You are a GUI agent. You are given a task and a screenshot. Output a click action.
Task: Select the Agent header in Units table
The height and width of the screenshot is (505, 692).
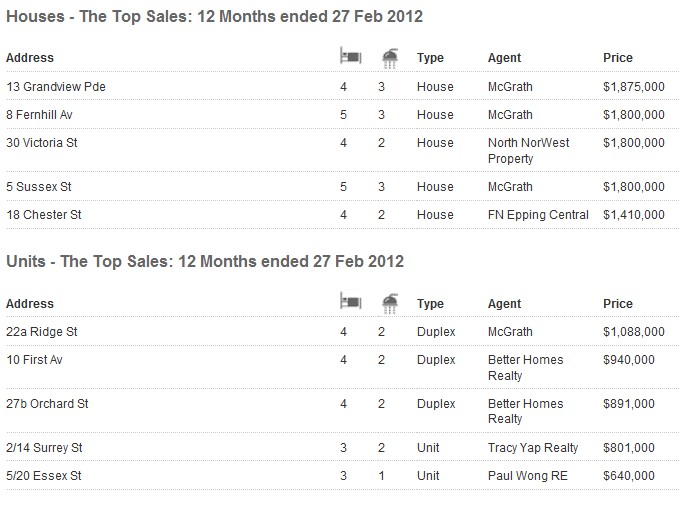[x=504, y=304]
